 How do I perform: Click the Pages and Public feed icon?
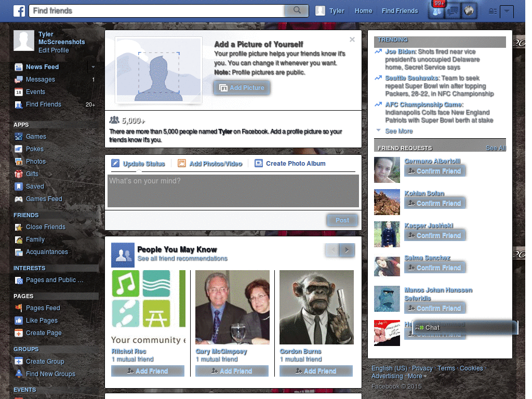[19, 280]
